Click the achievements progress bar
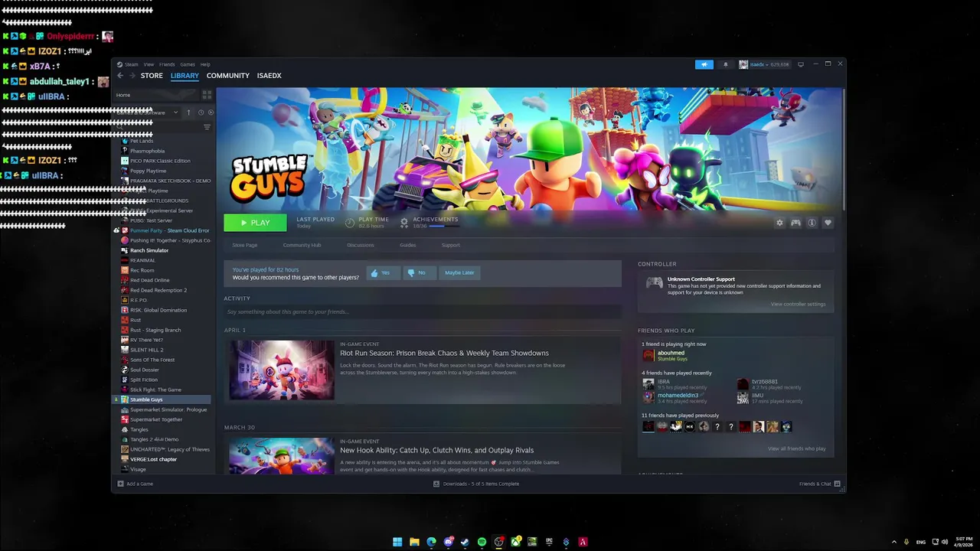This screenshot has width=980, height=551. point(444,226)
